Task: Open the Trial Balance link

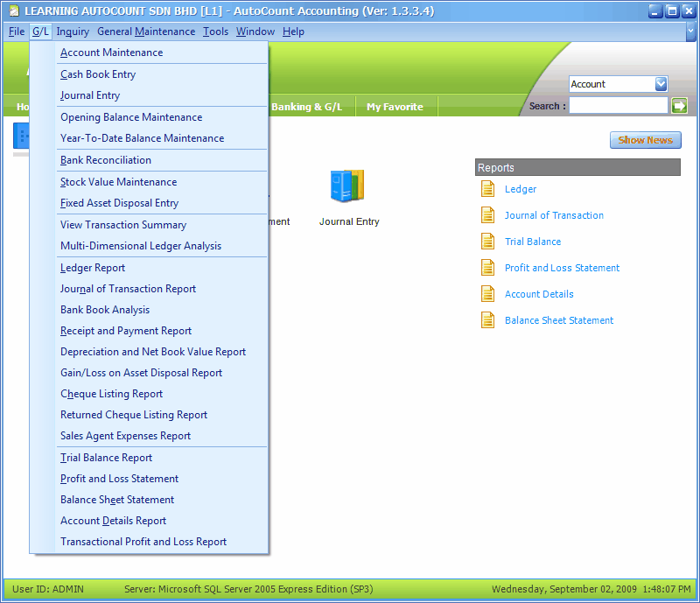Action: pos(533,242)
